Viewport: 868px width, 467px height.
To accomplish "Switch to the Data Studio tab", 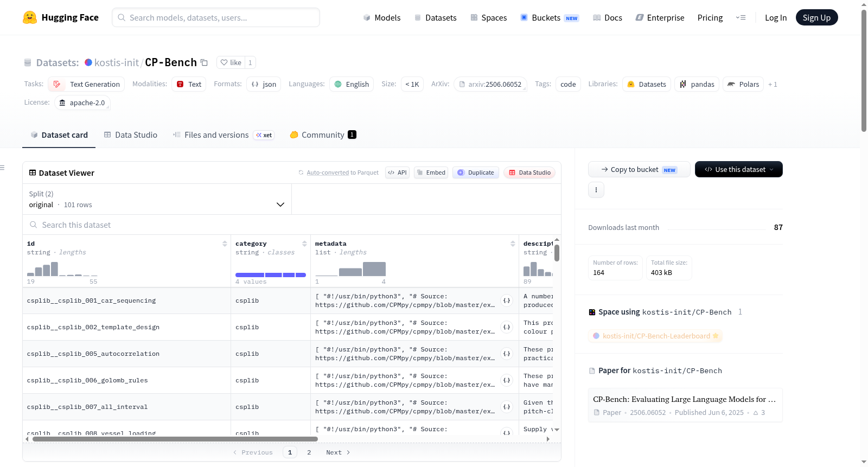I will tap(131, 135).
